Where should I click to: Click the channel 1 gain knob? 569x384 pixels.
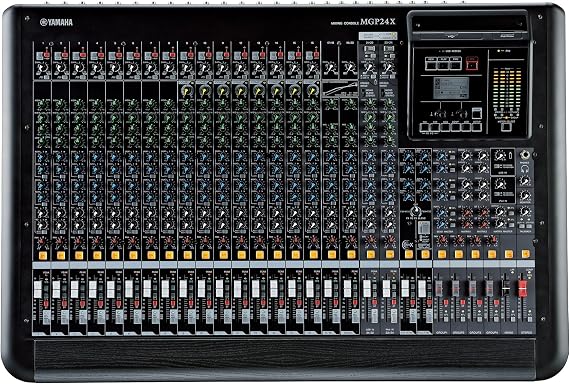click(43, 68)
